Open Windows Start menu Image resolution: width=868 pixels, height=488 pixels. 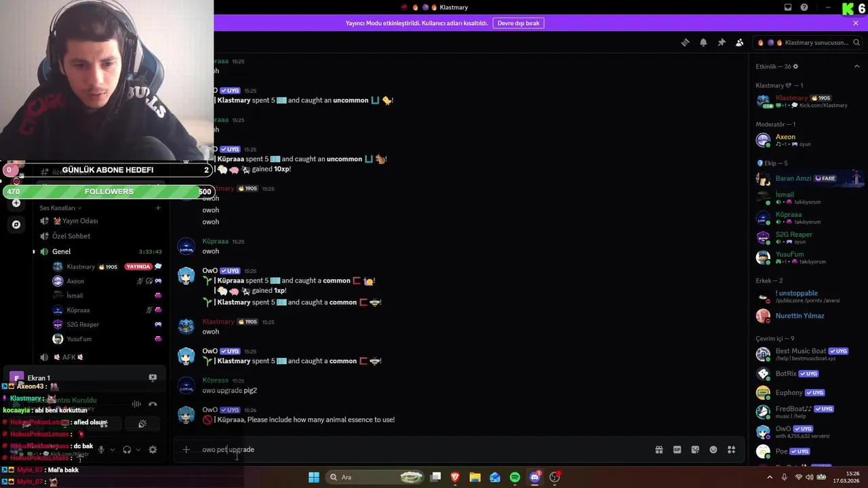314,477
